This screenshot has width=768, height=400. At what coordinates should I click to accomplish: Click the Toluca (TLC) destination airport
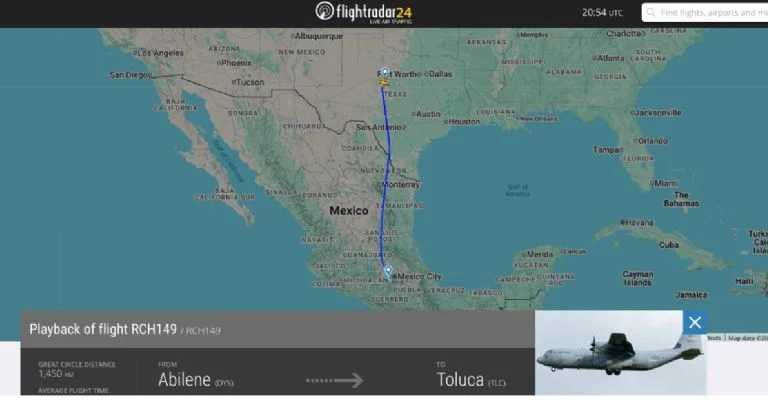[x=471, y=380]
